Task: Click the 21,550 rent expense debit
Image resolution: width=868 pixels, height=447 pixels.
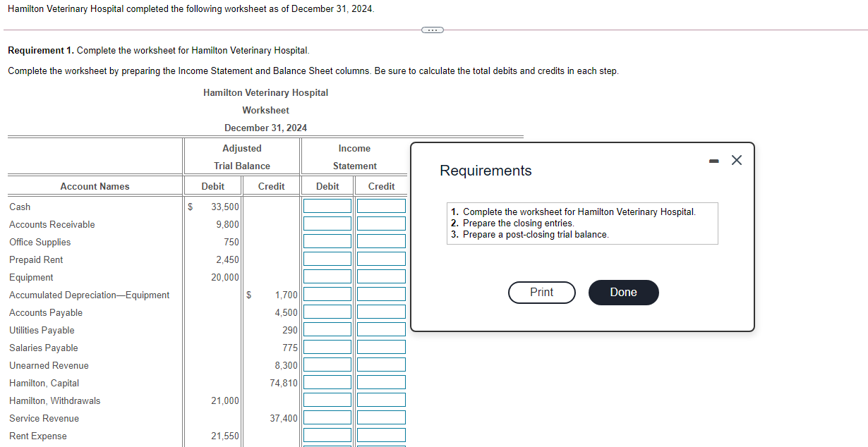Action: tap(225, 436)
